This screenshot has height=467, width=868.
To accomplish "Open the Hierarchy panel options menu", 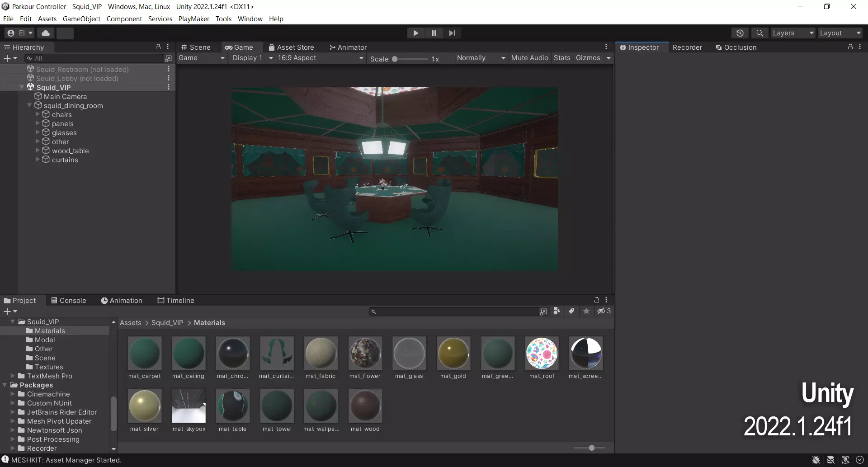I will click(x=168, y=47).
